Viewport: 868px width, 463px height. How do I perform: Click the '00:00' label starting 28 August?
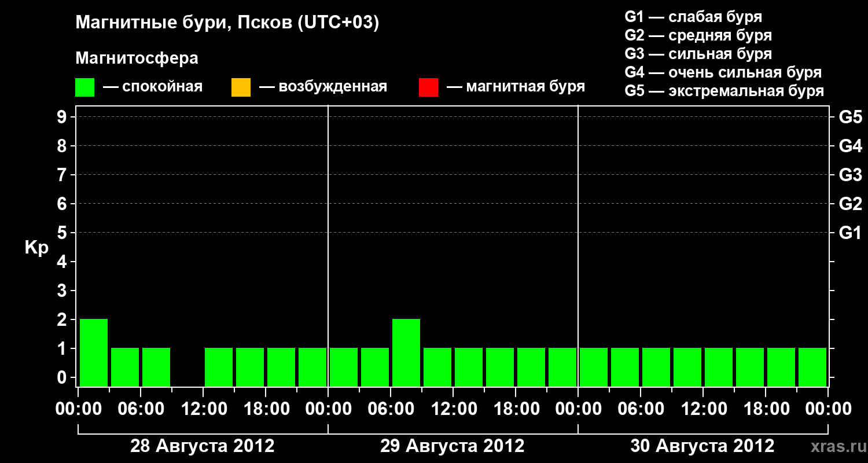click(x=78, y=409)
